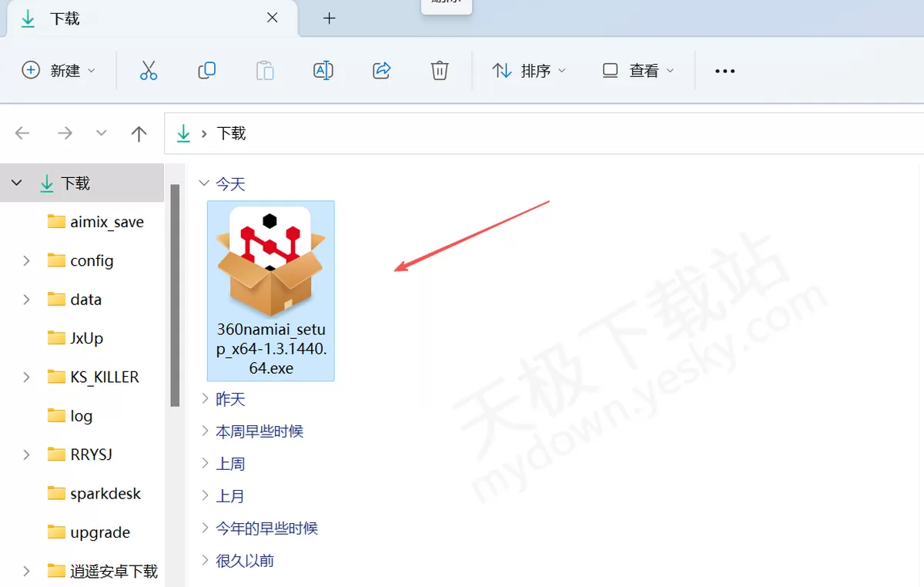Click the Cut scissors icon
The image size is (924, 587).
tap(149, 71)
